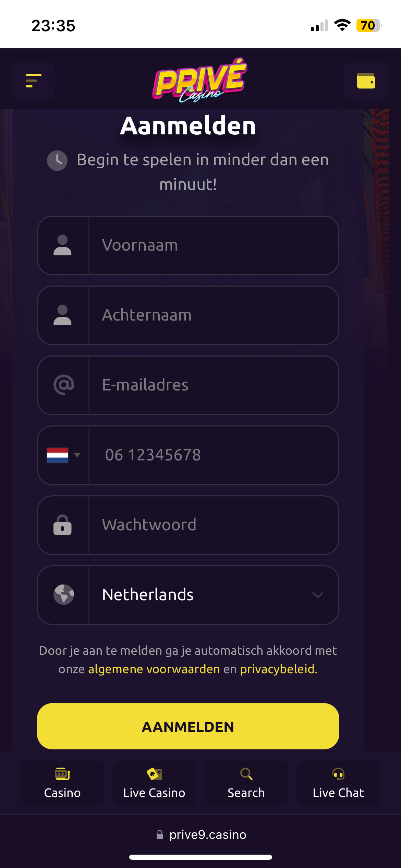The image size is (401, 868).
Task: Tap the yellow wallet icon
Action: pyautogui.click(x=366, y=81)
